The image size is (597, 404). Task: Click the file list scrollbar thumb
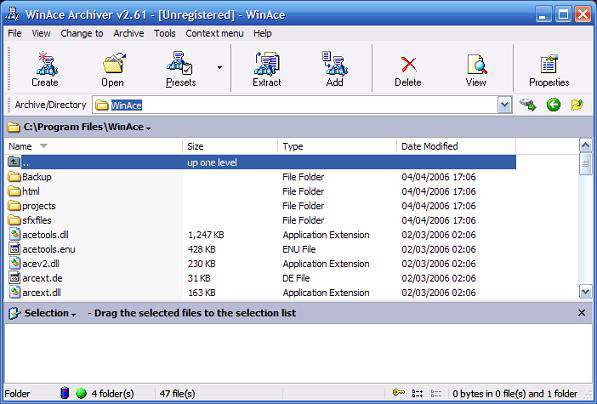(585, 164)
